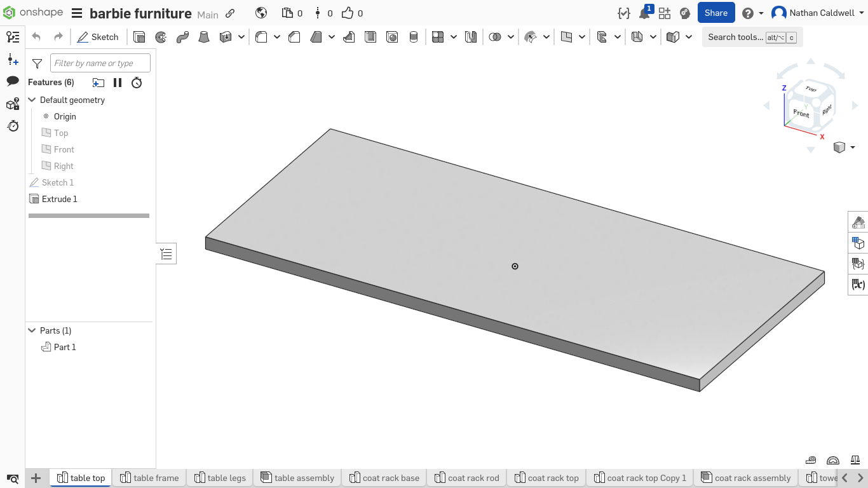The height and width of the screenshot is (488, 868).
Task: Add a new folder to feature list
Action: (98, 83)
